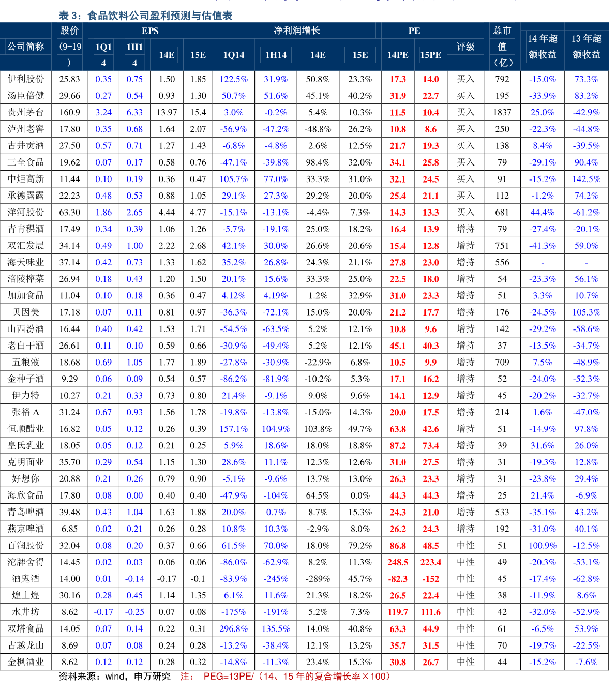Select company name 皇氏乳业

(x=26, y=445)
